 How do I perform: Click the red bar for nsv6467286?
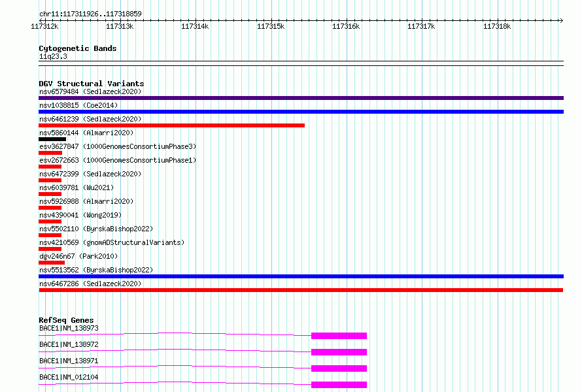301,290
